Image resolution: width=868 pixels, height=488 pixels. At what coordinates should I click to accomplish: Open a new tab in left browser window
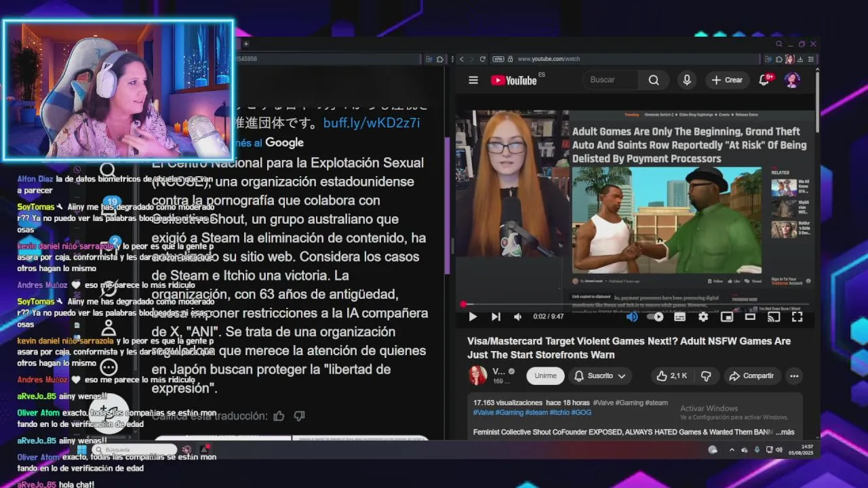pyautogui.click(x=246, y=44)
